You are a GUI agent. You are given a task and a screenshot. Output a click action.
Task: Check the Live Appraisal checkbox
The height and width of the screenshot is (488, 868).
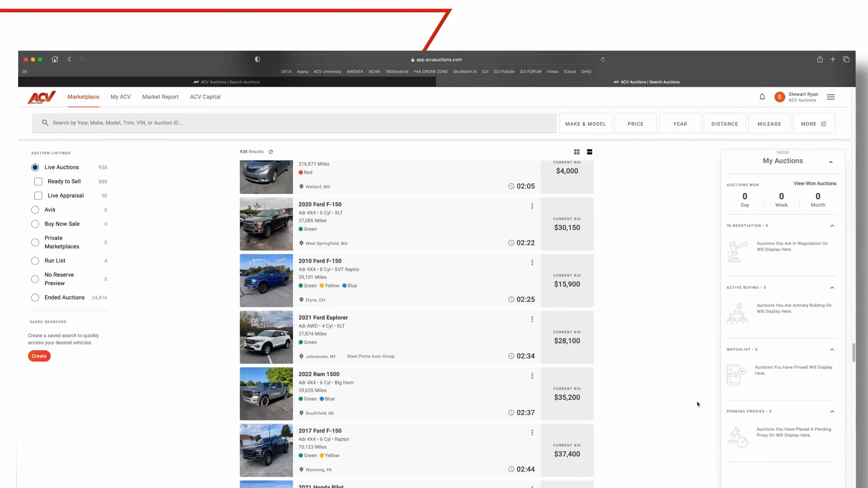[x=38, y=196]
